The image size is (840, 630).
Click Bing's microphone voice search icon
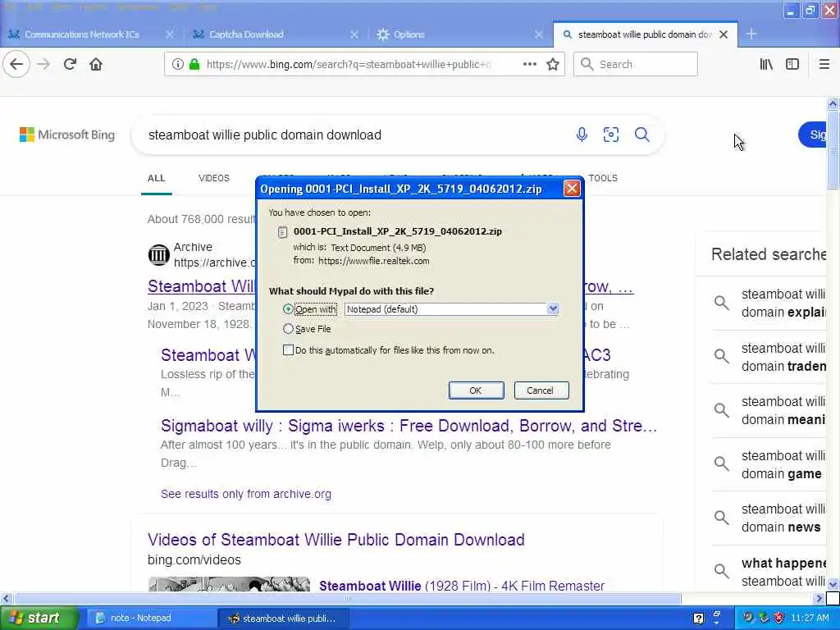coord(582,135)
